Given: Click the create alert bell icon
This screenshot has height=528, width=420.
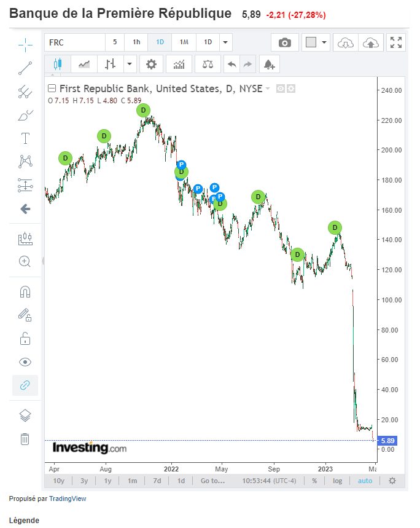Looking at the screenshot, I should click(270, 64).
